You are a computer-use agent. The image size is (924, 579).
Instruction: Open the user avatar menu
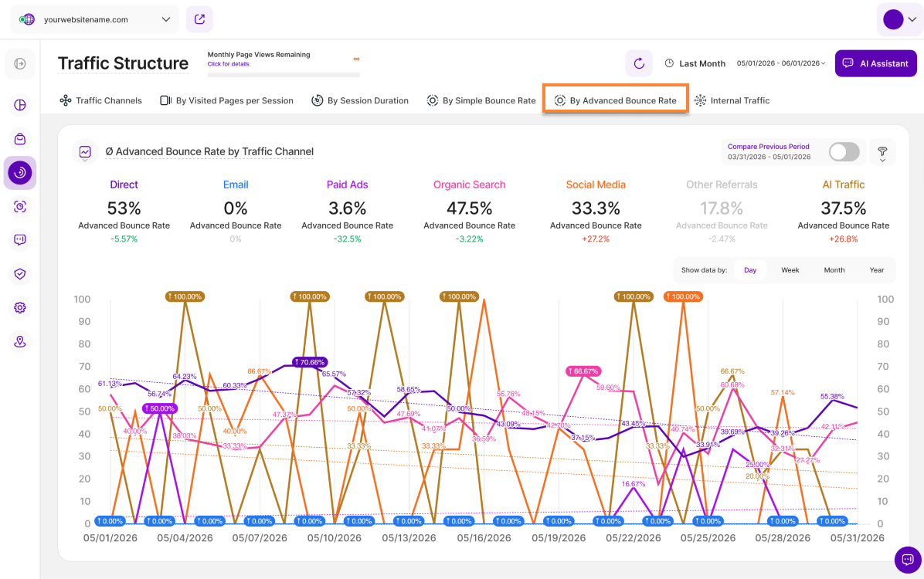(x=899, y=19)
